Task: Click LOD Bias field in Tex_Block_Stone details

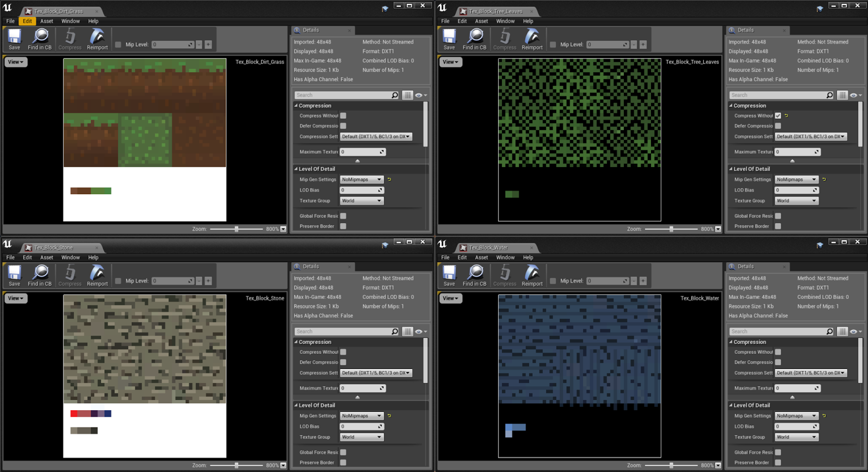Action: coord(362,426)
